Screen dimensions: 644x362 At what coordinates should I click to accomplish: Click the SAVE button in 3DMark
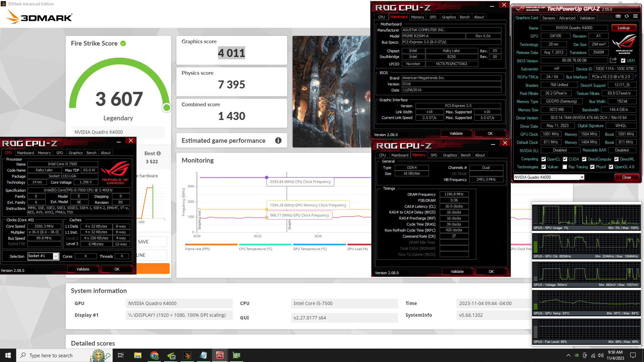[x=151, y=242]
